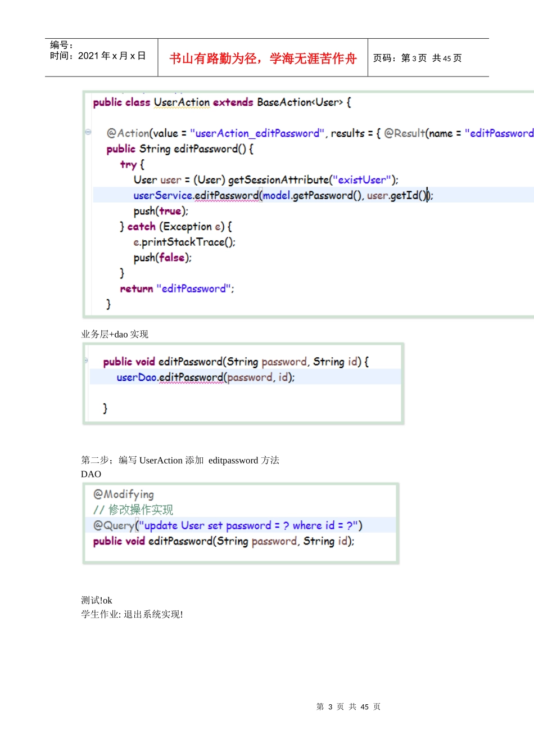Screen dimensions: 534x756
Task: Click the DAO editPassword method declaration
Action: 224,541
